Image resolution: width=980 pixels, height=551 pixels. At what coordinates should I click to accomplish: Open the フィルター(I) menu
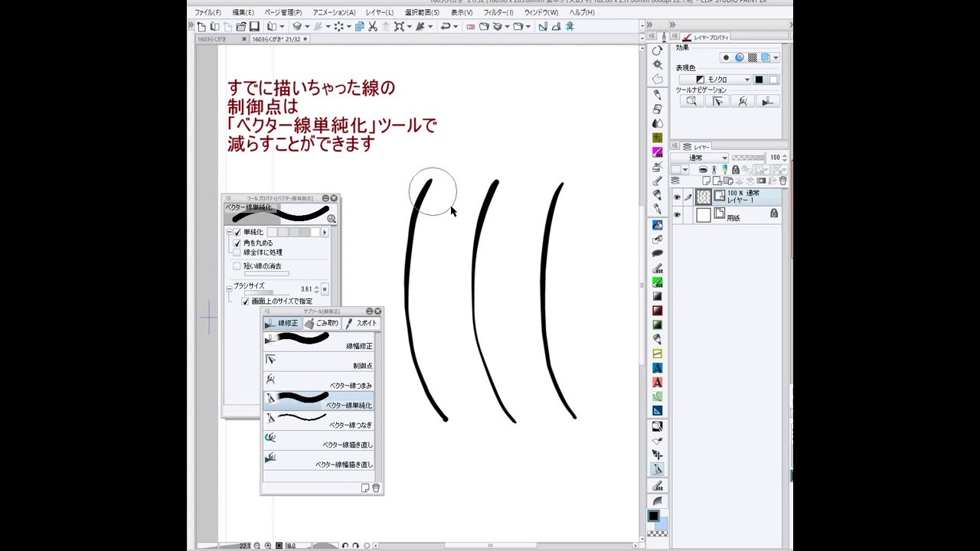pos(498,12)
